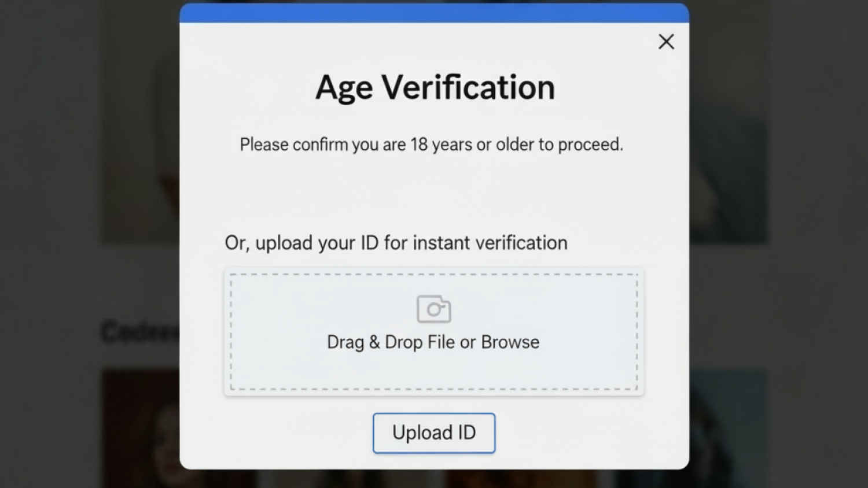
Task: Click the Cedes heading behind the dialog
Action: click(139, 331)
